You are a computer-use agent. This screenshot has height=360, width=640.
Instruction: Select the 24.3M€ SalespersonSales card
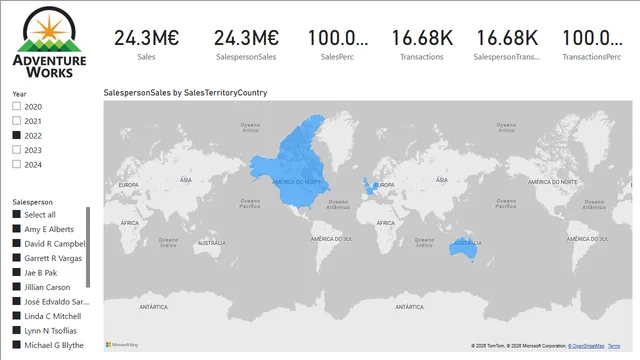point(246,44)
